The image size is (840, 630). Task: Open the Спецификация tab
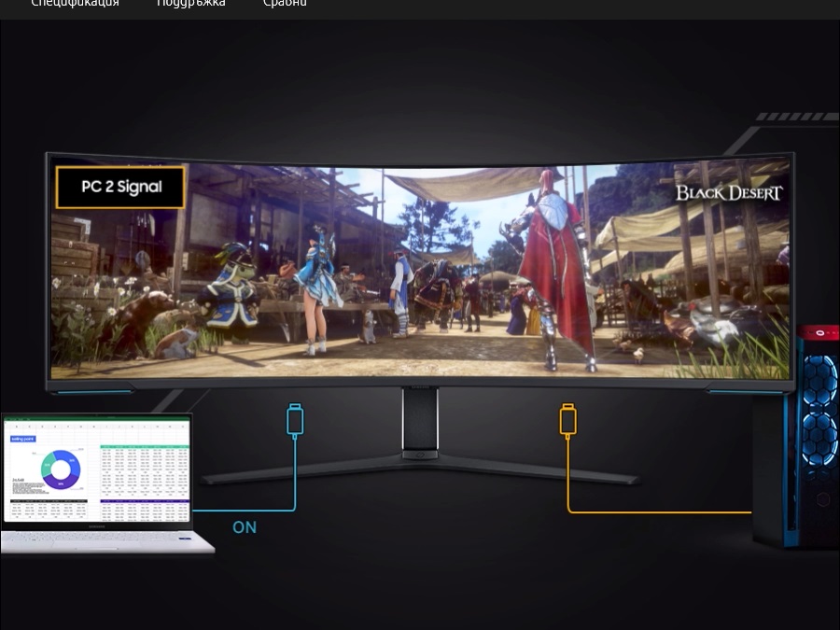pyautogui.click(x=75, y=4)
